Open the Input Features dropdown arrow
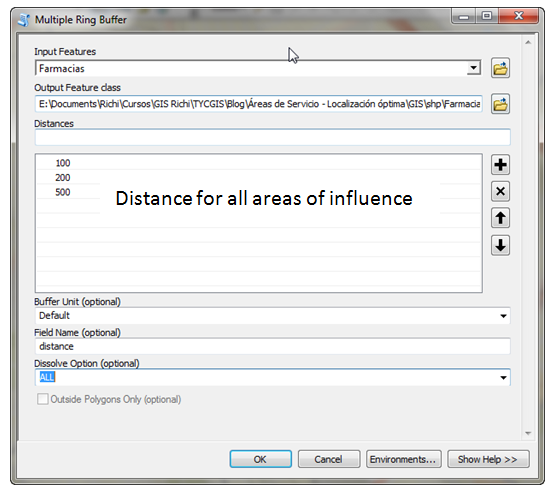This screenshot has width=553, height=491. click(x=473, y=68)
